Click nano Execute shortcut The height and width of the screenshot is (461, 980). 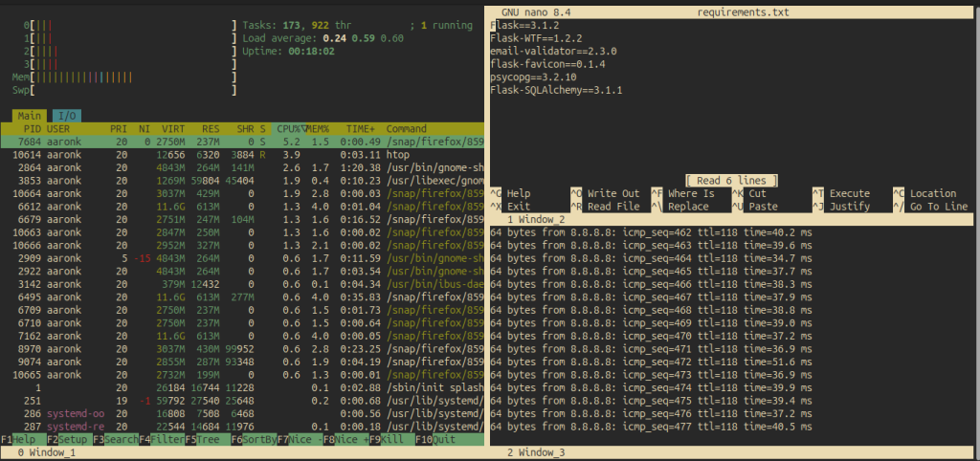(841, 193)
